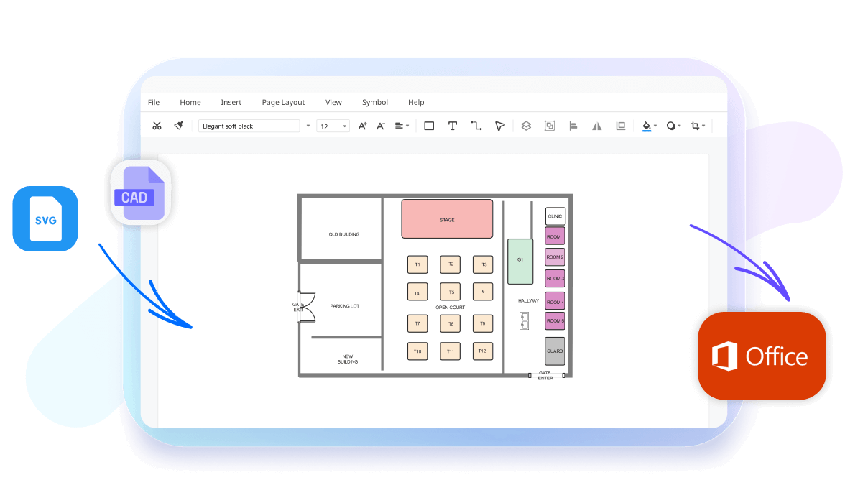Image resolution: width=868 pixels, height=503 pixels.
Task: Expand the shape style dropdown arrow
Action: 680,126
